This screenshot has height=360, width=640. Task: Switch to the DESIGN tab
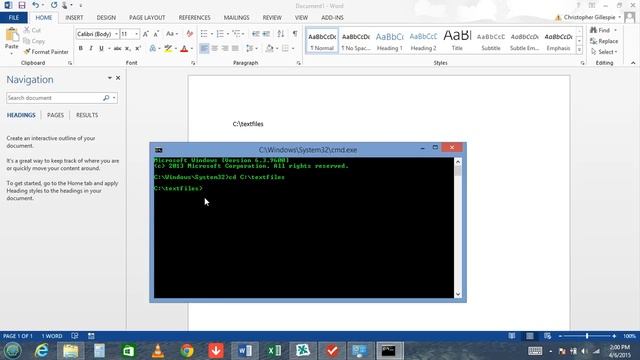click(106, 18)
